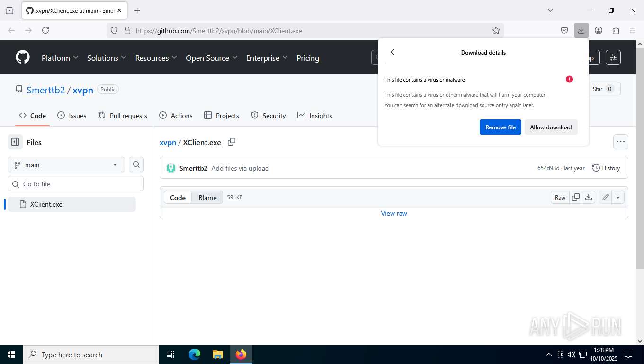Open Firefox downloads toolbar icon
Screen dimensions: 644x364
[x=581, y=30]
